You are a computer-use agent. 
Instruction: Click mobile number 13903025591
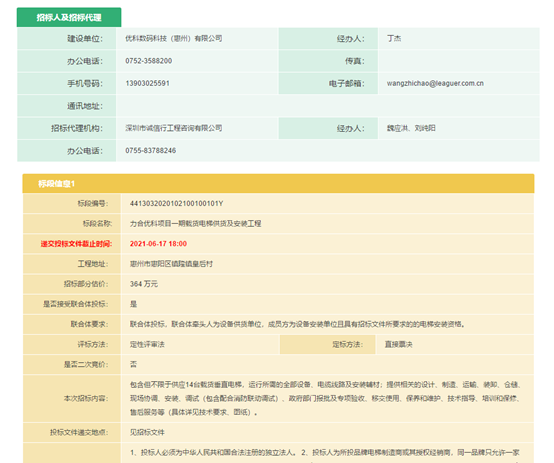point(148,83)
